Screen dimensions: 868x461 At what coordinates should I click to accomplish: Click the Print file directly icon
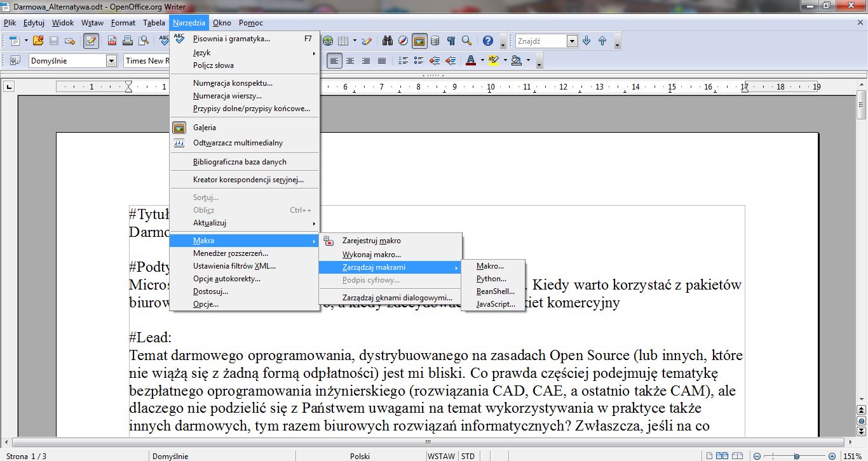click(x=128, y=41)
